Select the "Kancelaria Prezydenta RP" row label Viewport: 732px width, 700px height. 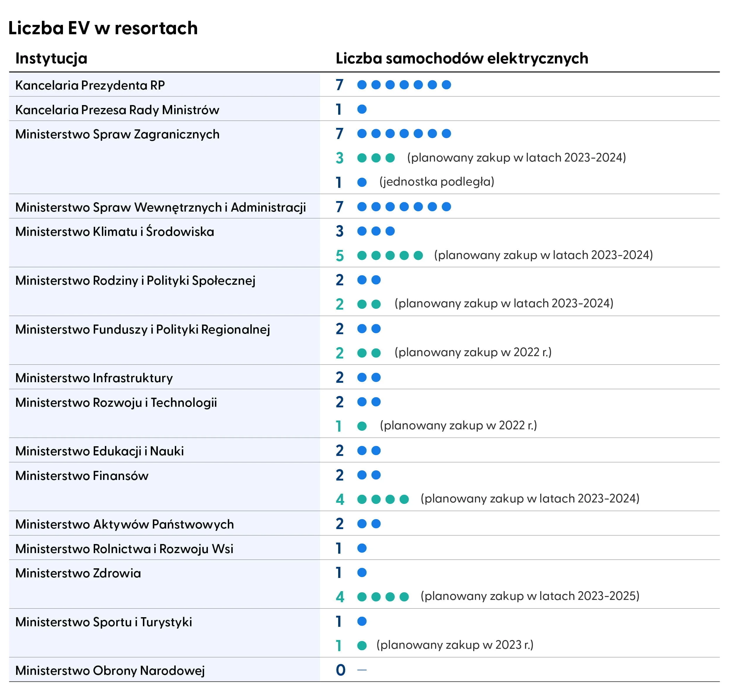pyautogui.click(x=90, y=85)
